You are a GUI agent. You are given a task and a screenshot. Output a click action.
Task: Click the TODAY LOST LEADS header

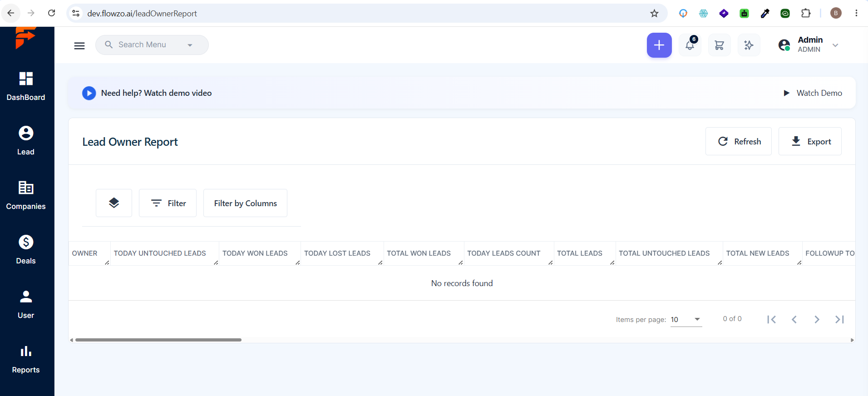337,253
